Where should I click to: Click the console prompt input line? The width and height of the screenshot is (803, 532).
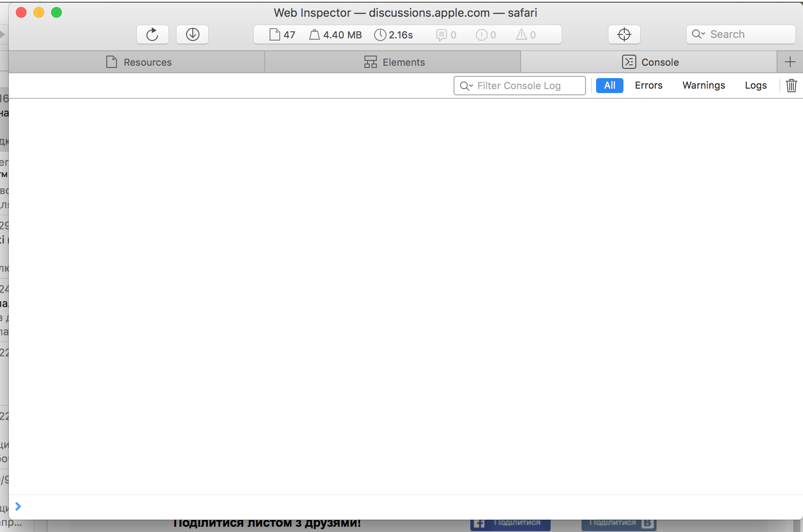(406, 507)
